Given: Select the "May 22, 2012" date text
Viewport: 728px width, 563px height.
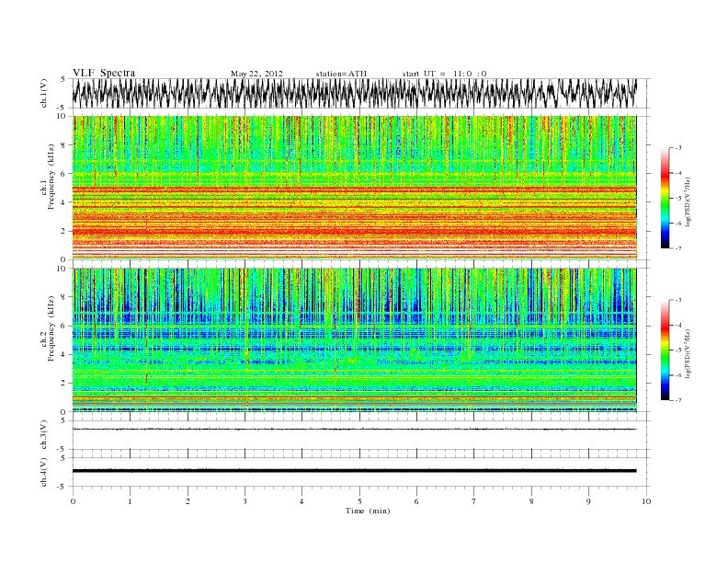Looking at the screenshot, I should pos(256,74).
